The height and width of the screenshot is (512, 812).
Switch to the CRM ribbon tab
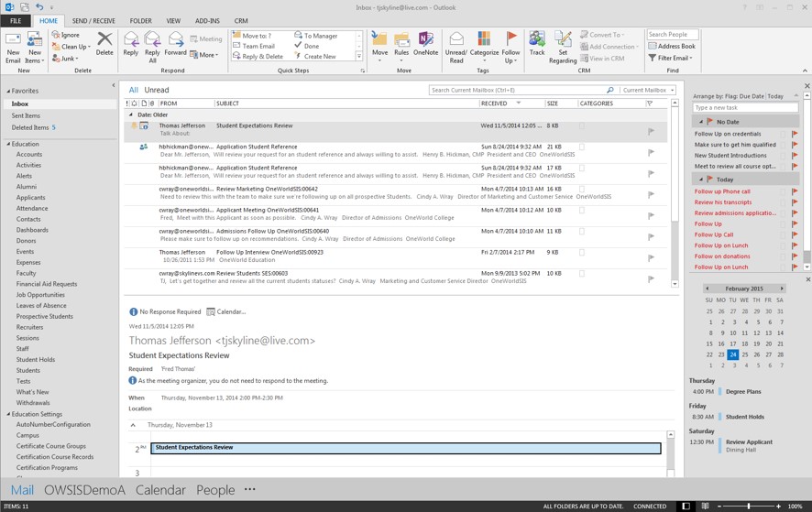point(241,21)
